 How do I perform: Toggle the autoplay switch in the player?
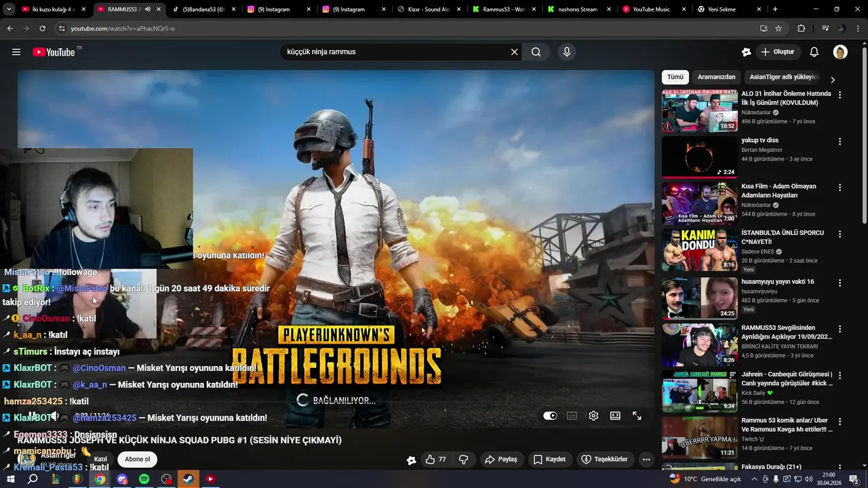click(550, 416)
